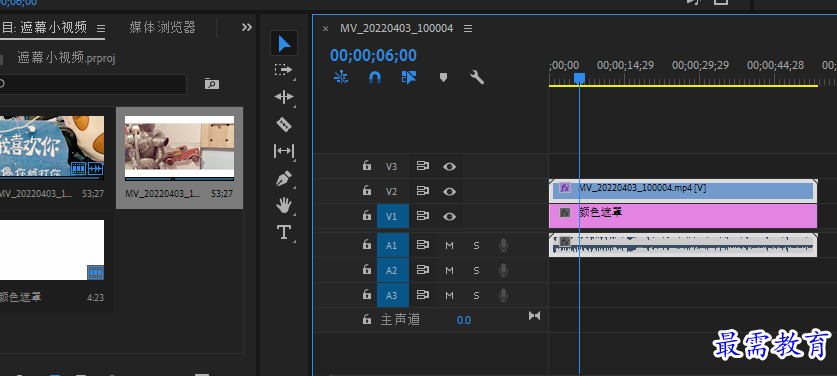Toggle snap magnet in timeline
The image size is (837, 376).
375,77
